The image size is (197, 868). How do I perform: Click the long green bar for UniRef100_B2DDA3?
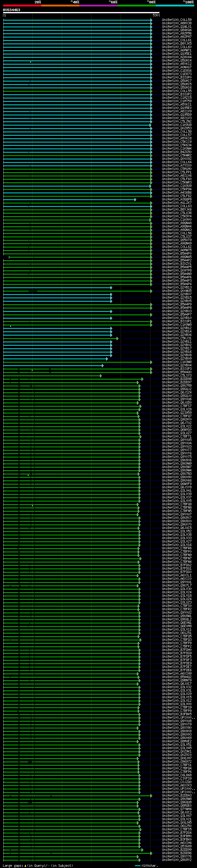pos(78,796)
